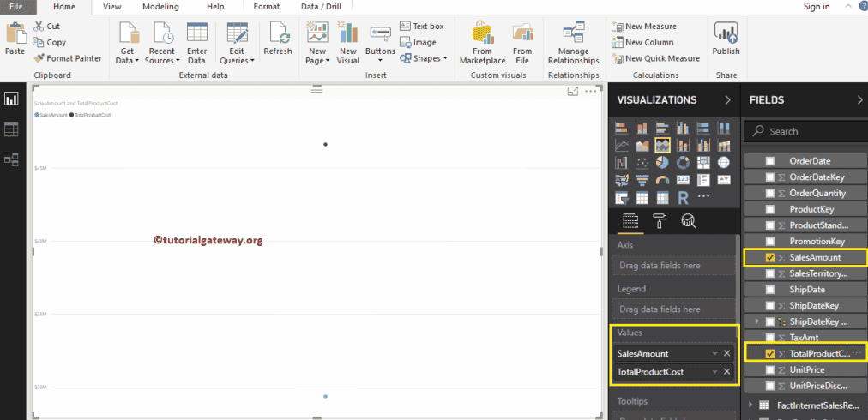
Task: Select the KPI visual
Action: pyautogui.click(x=724, y=180)
